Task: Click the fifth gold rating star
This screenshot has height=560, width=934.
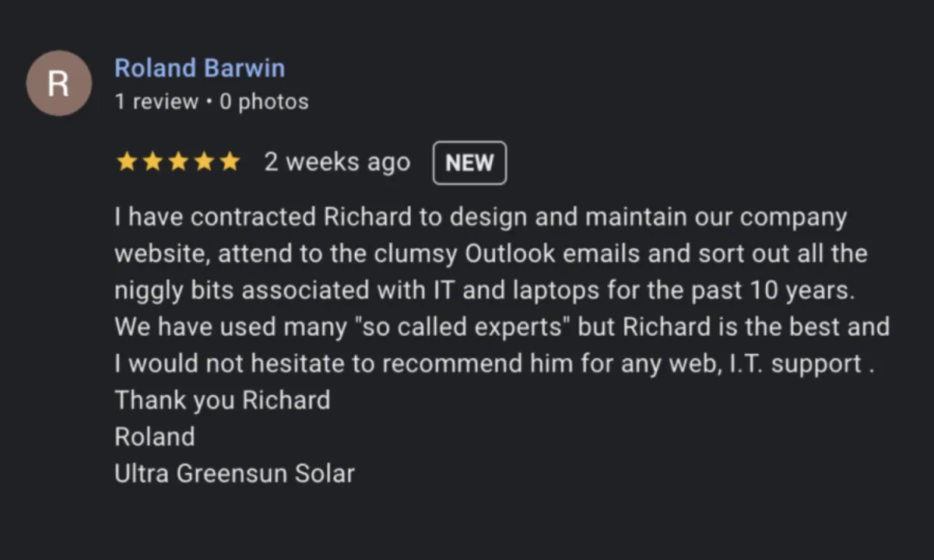Action: pyautogui.click(x=229, y=162)
